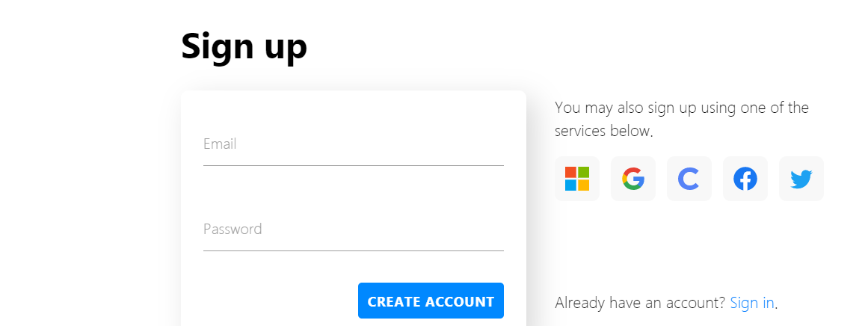Select the light-blue bird logo tile
The width and height of the screenshot is (868, 326).
coord(801,179)
